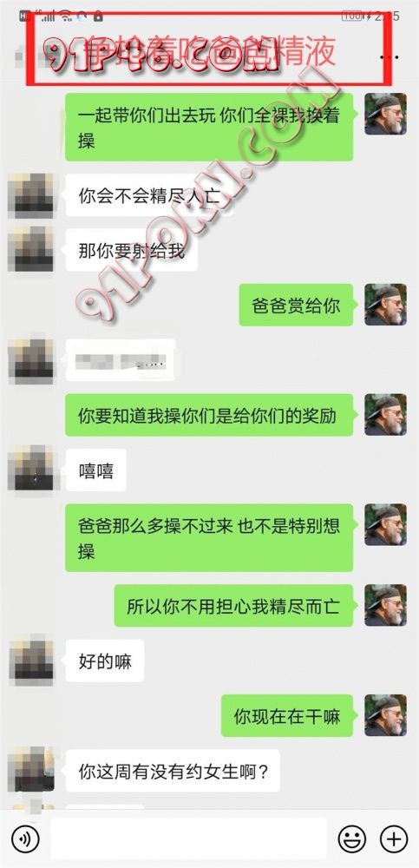Select the "爸爸赏给你" green bubble
Image resolution: width=419 pixels, height=868 pixels.
pyautogui.click(x=296, y=305)
